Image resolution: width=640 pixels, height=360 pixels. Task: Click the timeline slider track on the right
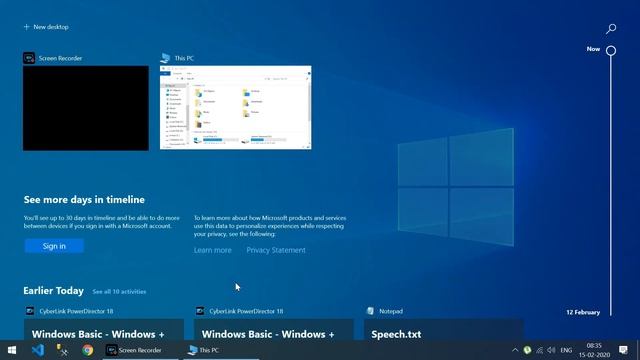[611, 186]
